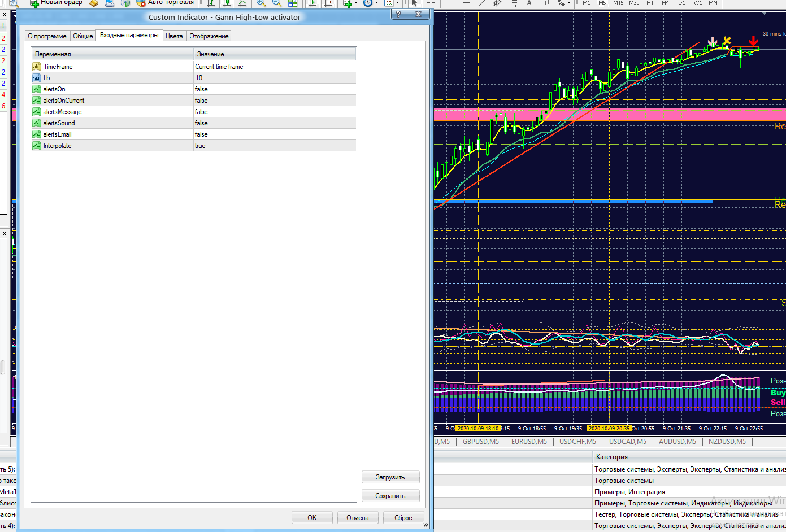Click the dialog help question mark
This screenshot has width=786, height=532.
399,14
